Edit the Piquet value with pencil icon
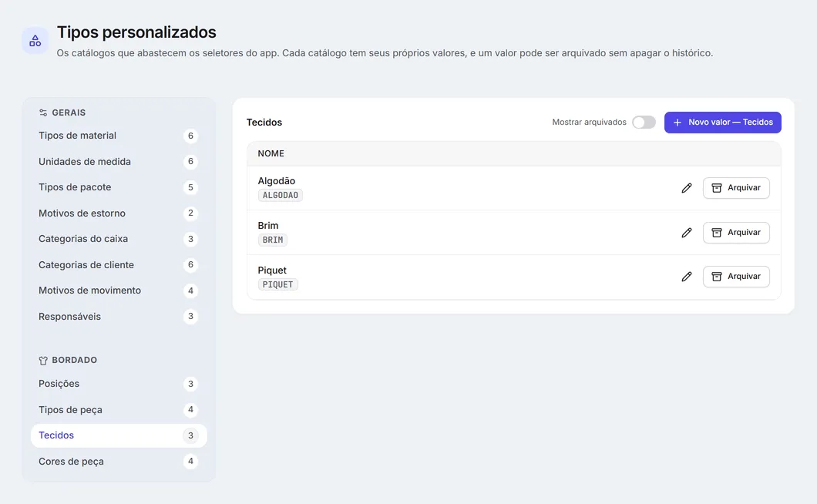 [687, 276]
